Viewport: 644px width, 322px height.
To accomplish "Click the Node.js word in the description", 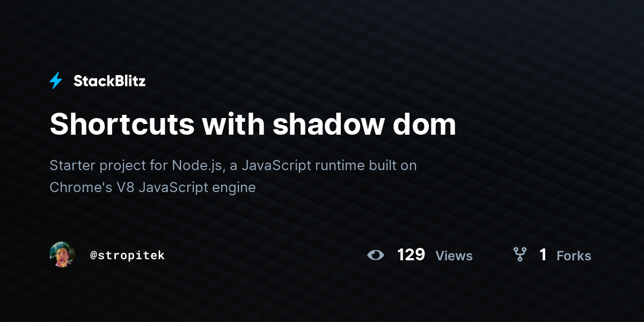I will (197, 165).
